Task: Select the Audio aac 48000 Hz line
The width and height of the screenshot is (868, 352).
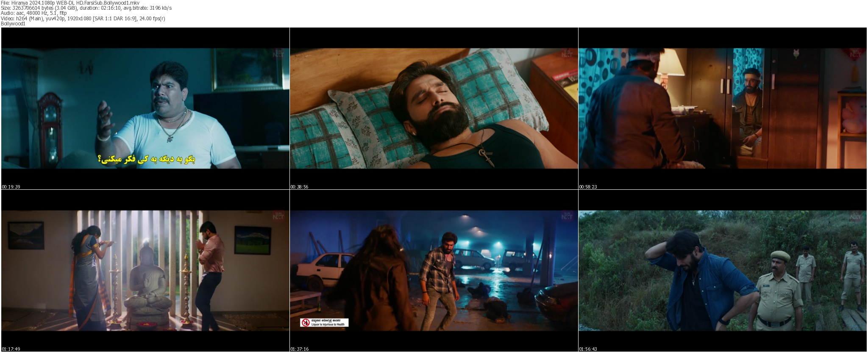Action: point(33,13)
